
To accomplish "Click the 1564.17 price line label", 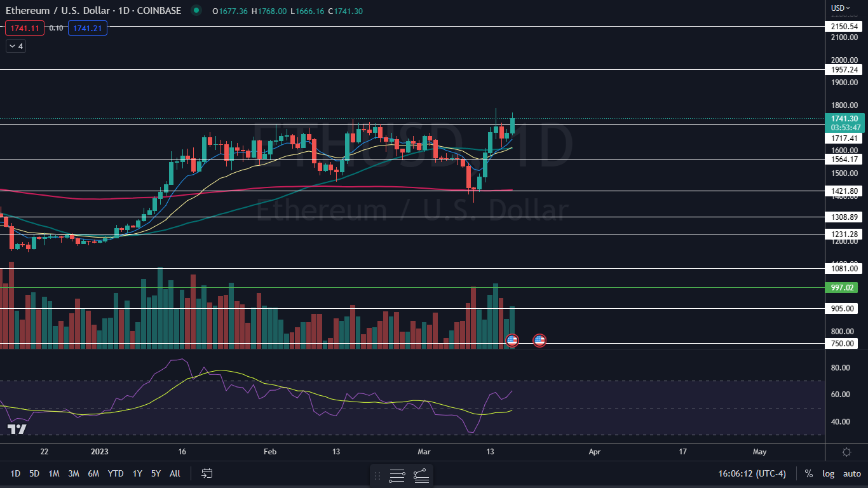I will tap(844, 159).
